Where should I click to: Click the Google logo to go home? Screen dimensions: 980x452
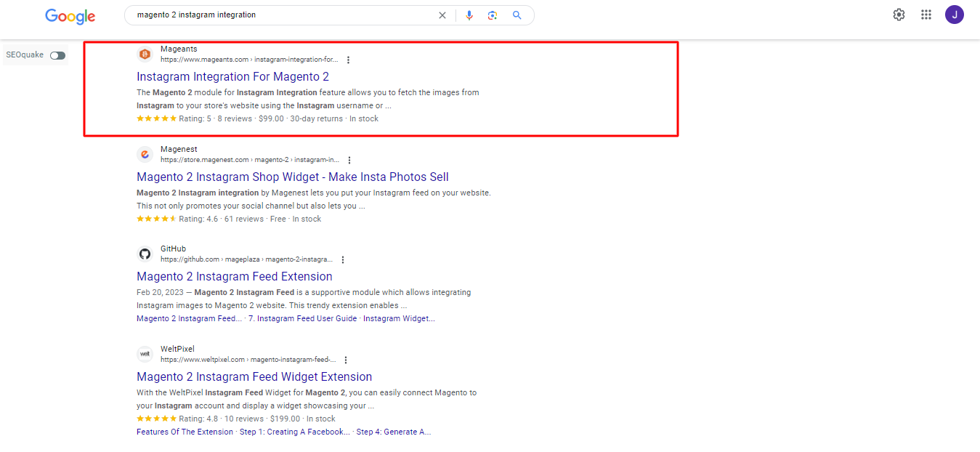click(x=70, y=16)
